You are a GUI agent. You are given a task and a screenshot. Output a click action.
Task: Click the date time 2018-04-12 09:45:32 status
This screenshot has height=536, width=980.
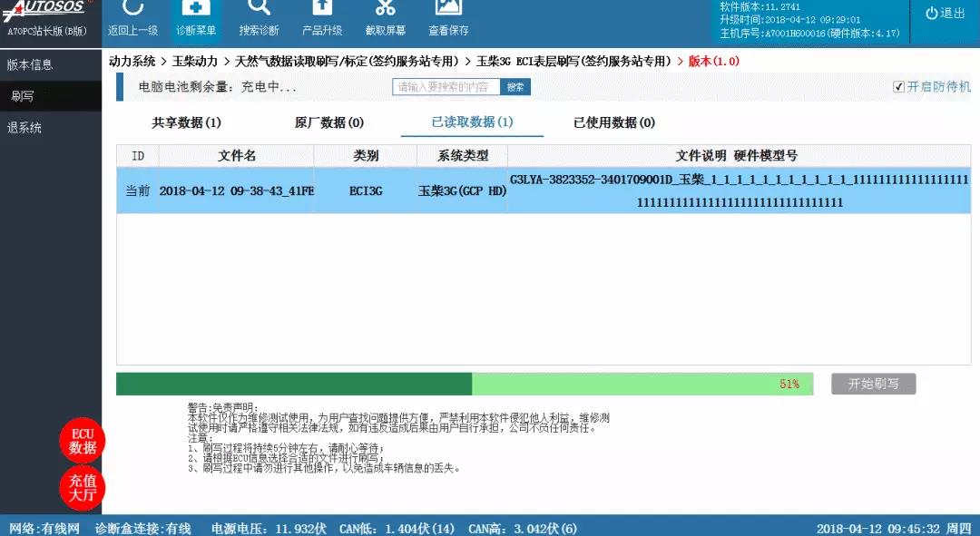click(894, 529)
